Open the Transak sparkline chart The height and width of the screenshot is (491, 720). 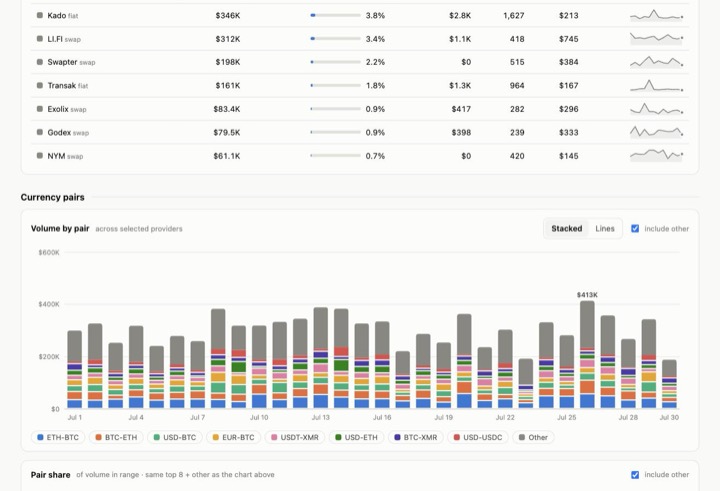point(657,85)
